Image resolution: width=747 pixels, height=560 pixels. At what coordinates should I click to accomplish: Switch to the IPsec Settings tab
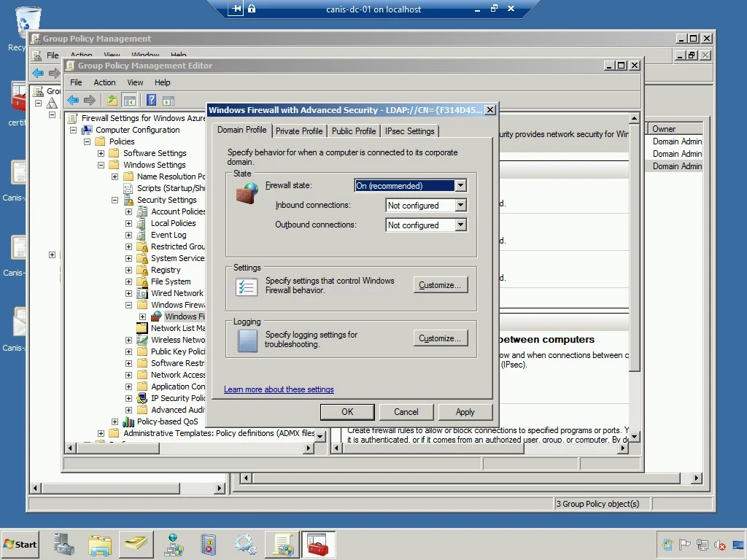point(409,131)
